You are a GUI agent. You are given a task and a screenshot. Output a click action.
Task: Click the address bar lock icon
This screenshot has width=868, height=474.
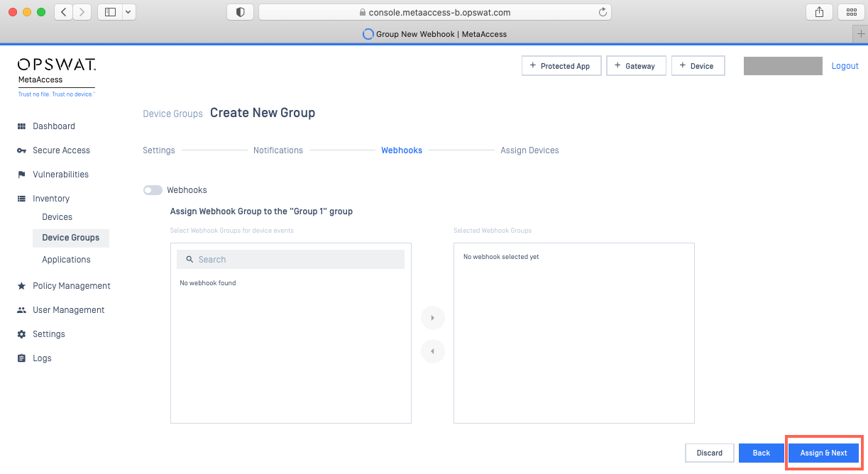[363, 12]
